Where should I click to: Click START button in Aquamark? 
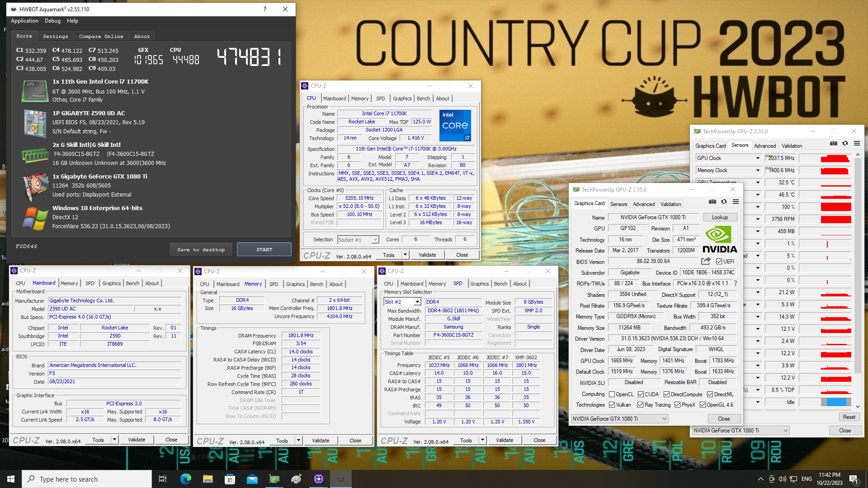point(264,249)
